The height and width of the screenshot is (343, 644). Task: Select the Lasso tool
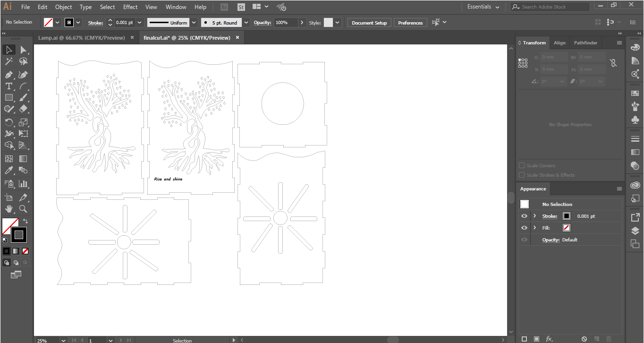coord(23,61)
